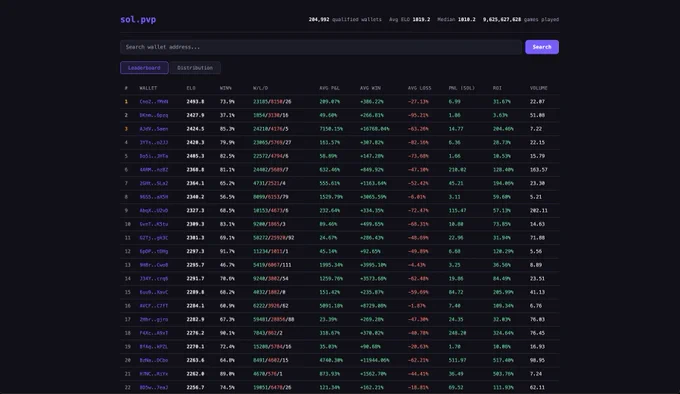Image resolution: width=680 pixels, height=394 pixels.
Task: Click the AVG WIN column header
Action: (370, 88)
